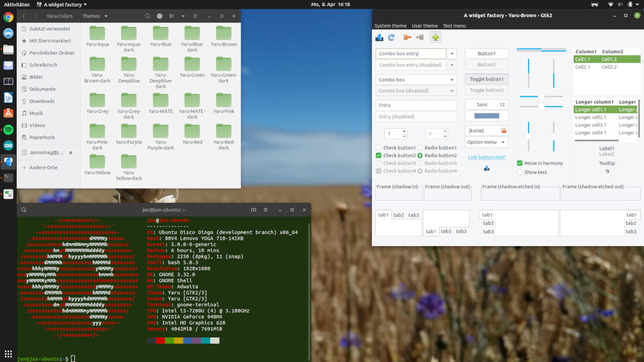644x362 pixels.
Task: Open Google Chrome from the dock
Action: click(x=8, y=17)
